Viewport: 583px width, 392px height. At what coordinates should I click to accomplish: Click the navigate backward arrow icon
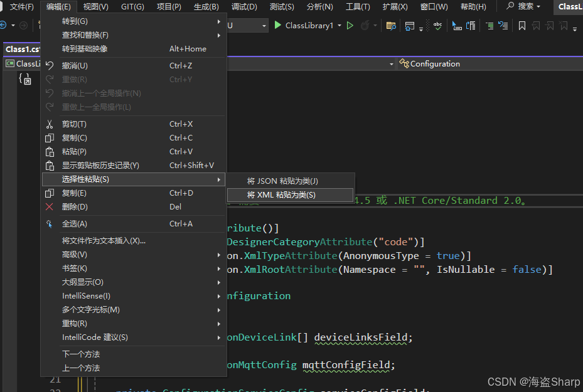tap(3, 26)
